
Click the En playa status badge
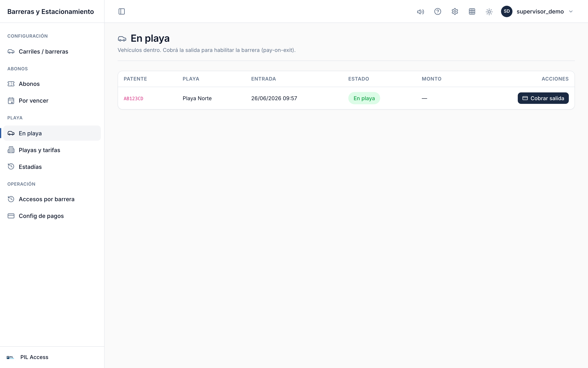point(364,98)
